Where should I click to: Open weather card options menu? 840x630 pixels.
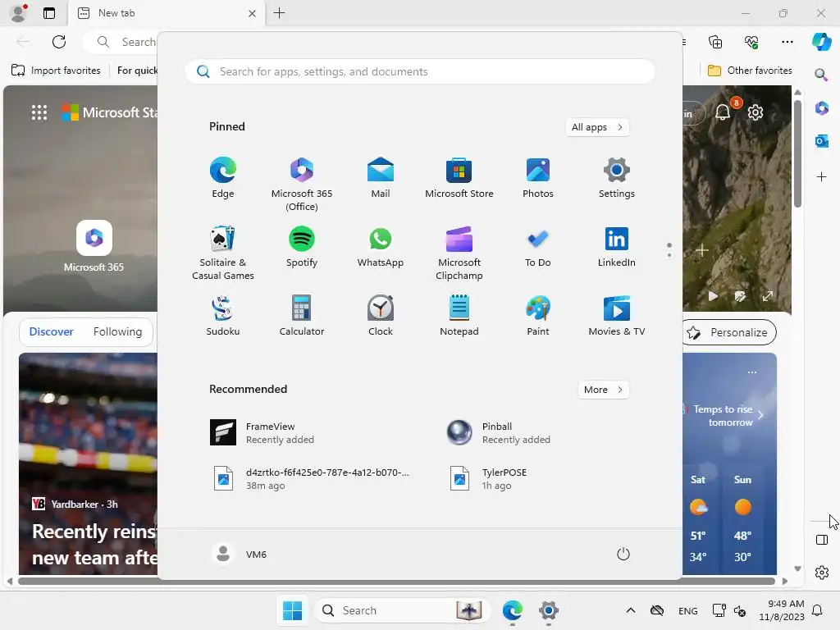[752, 372]
